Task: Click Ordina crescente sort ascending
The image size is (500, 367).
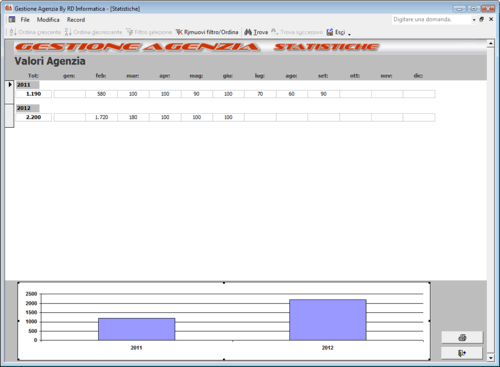Action: (35, 32)
